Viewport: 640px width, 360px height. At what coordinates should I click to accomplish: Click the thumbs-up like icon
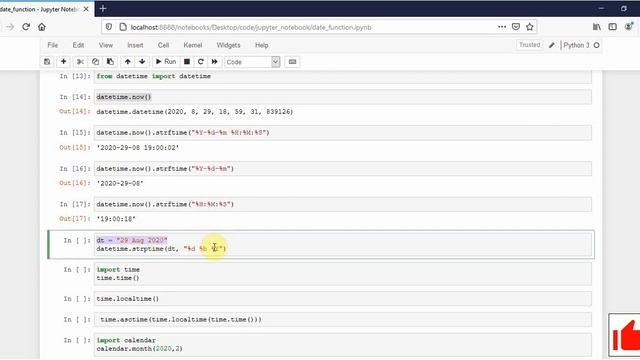[x=625, y=335]
